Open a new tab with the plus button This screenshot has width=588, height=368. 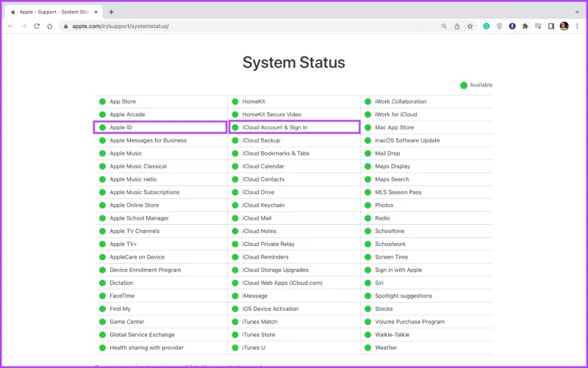pyautogui.click(x=112, y=12)
